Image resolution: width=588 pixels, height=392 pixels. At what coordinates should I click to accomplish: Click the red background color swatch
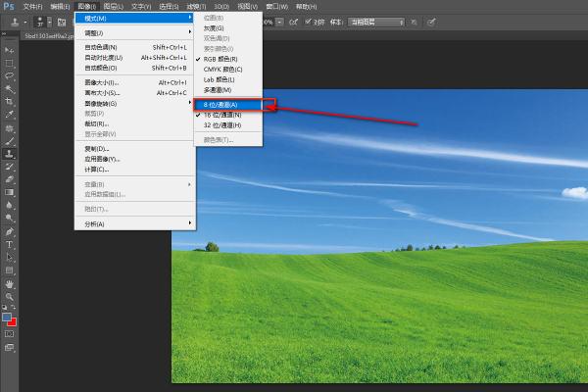point(13,322)
